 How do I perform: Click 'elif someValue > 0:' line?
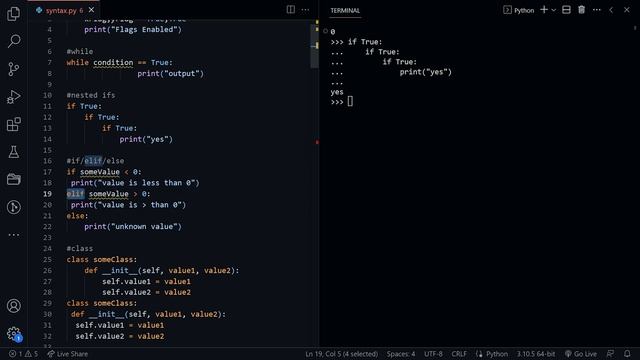[x=108, y=194]
